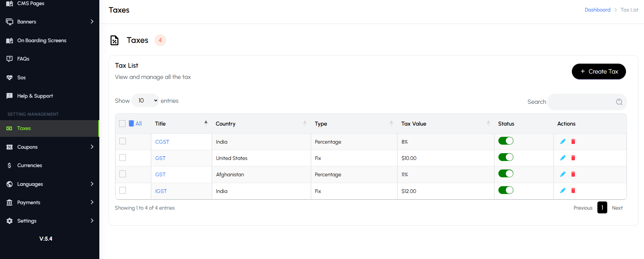Click the bulk delete All trash icon
This screenshot has width=644, height=259.
131,124
